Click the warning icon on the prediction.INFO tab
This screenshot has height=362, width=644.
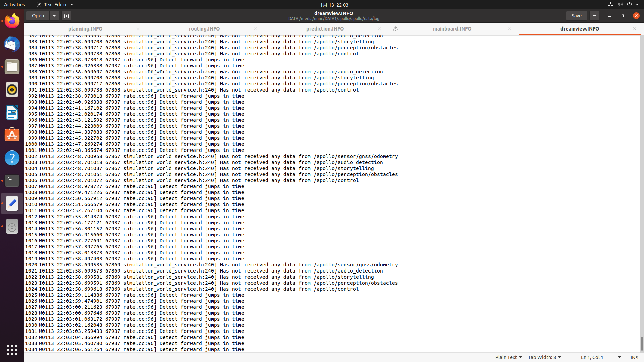(x=395, y=29)
